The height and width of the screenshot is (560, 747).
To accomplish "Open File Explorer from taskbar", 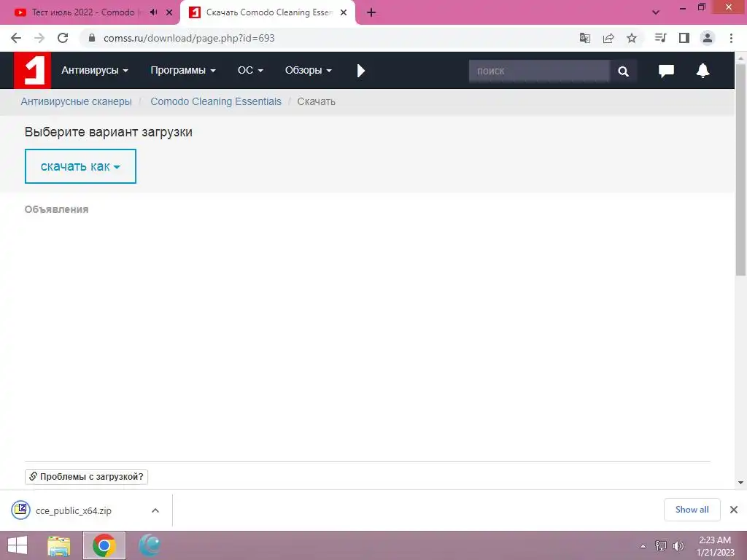I will [x=59, y=545].
